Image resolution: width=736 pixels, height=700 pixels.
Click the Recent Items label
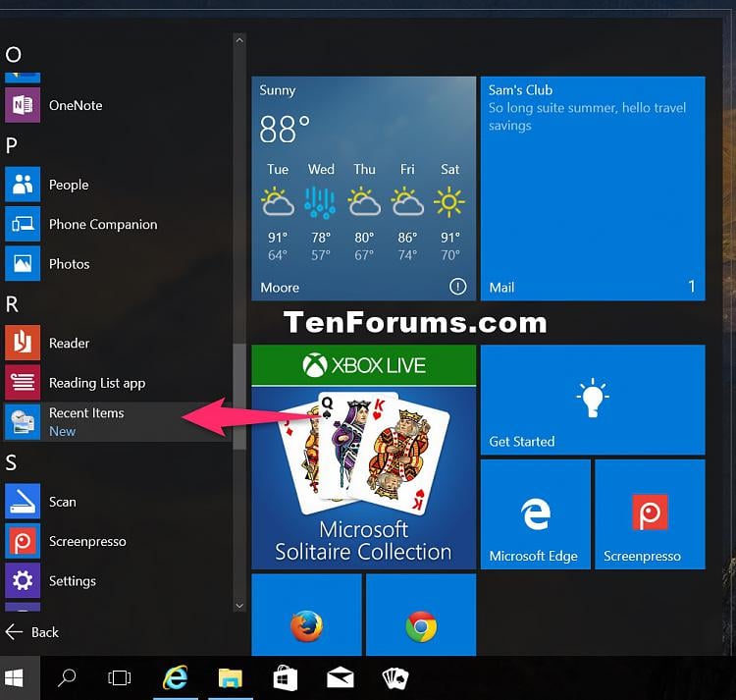point(86,412)
